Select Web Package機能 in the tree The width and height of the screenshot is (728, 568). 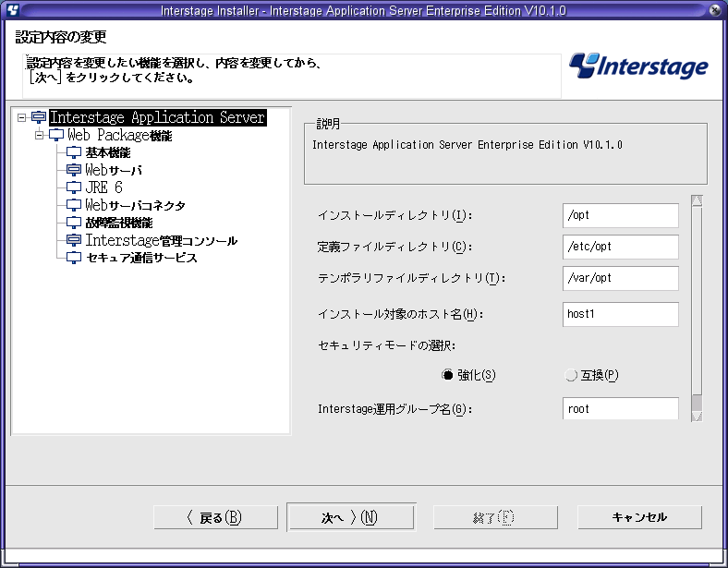coord(120,135)
